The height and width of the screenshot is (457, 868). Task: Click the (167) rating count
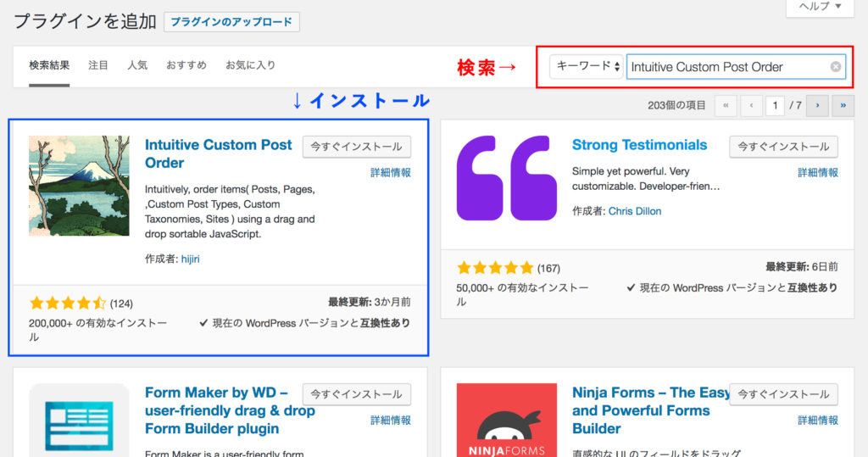click(548, 269)
